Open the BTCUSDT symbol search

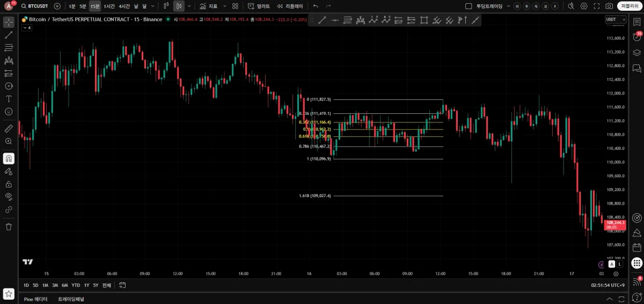coord(34,6)
